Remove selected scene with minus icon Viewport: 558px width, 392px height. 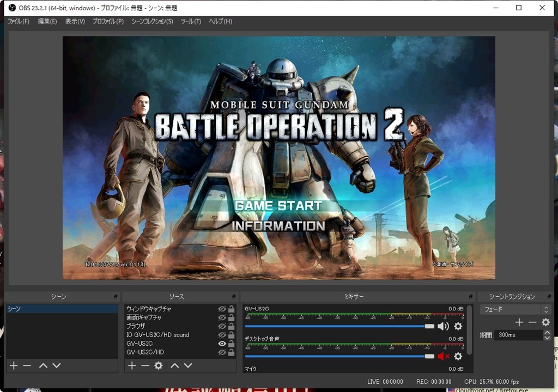point(27,365)
